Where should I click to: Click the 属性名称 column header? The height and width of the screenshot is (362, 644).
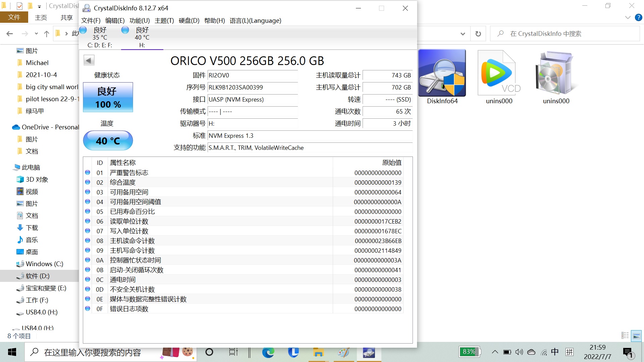[122, 163]
